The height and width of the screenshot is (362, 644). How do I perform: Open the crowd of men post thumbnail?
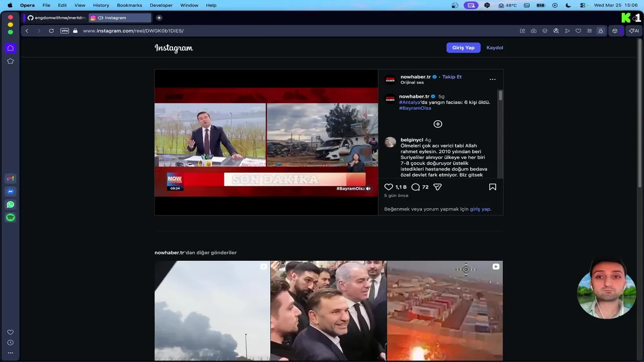329,311
